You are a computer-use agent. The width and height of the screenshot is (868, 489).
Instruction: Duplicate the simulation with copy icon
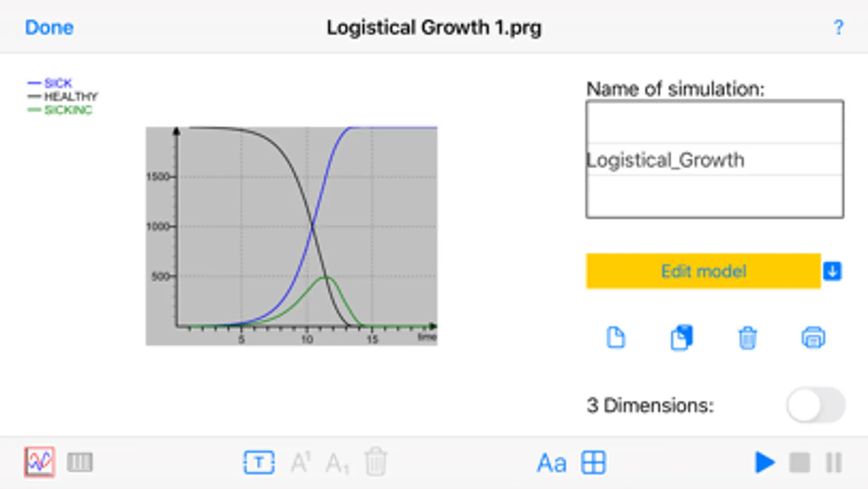[x=681, y=337]
